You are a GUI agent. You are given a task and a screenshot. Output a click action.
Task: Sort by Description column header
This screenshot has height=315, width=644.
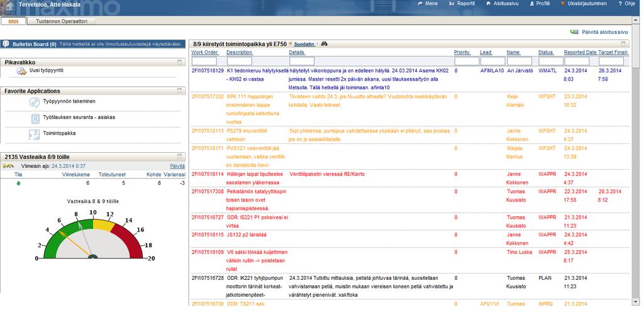(x=239, y=53)
